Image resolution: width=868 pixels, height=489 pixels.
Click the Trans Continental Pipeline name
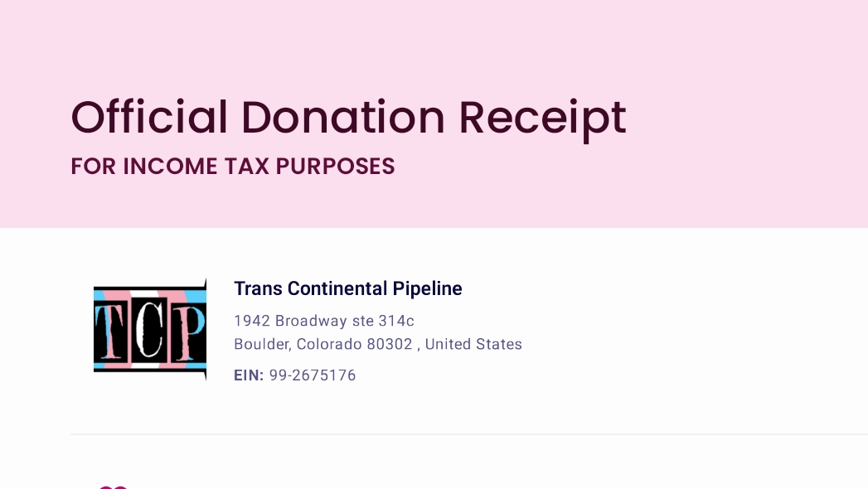(347, 288)
